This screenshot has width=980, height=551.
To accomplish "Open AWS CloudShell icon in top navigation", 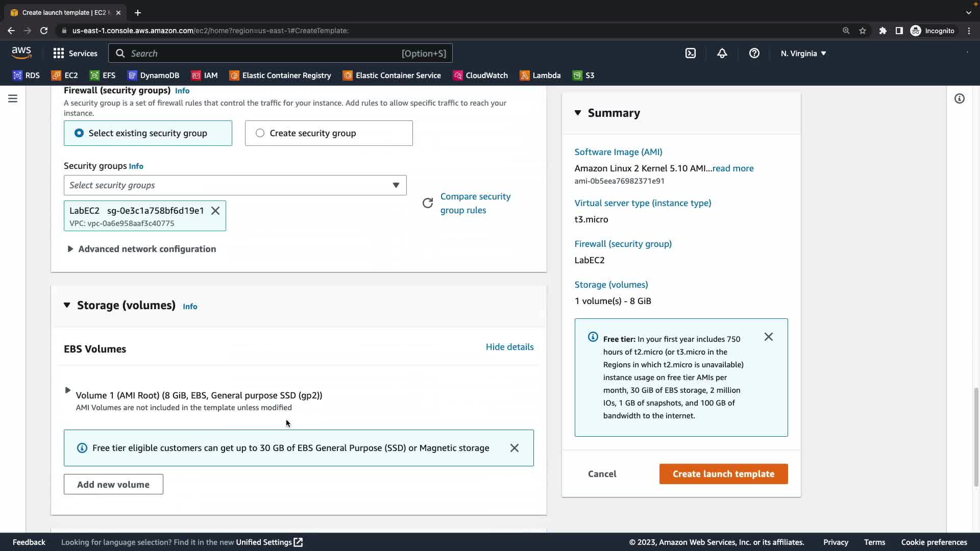I will (x=690, y=53).
